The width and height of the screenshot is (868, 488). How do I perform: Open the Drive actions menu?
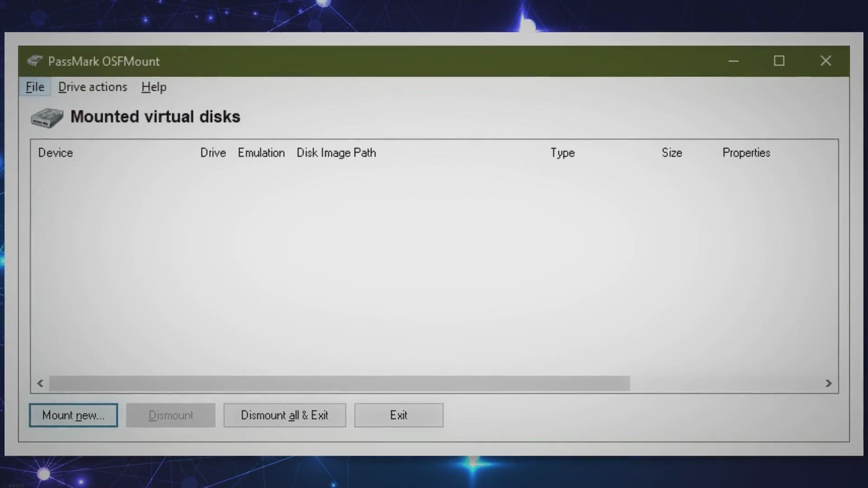pyautogui.click(x=93, y=87)
